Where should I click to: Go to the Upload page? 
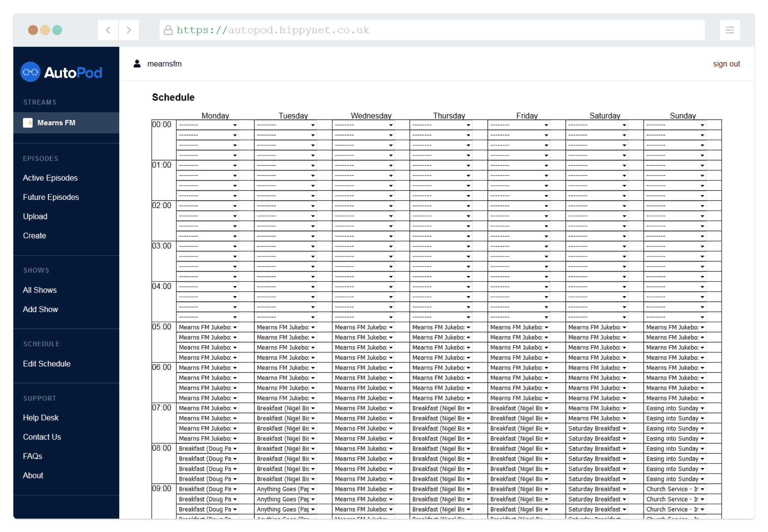tap(35, 216)
